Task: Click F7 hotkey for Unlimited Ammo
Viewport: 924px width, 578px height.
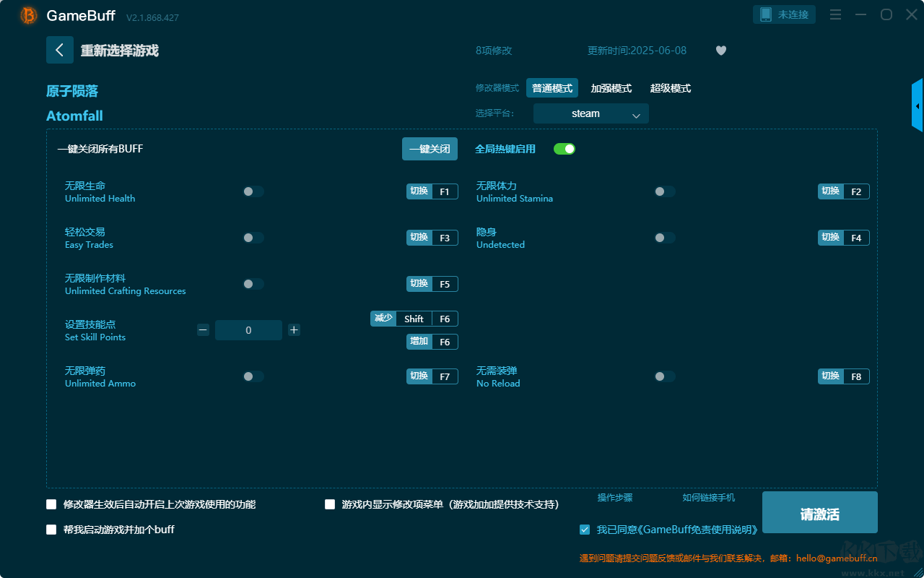Action: click(x=432, y=376)
